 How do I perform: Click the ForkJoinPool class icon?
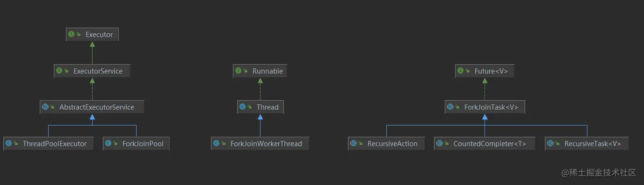[108, 143]
